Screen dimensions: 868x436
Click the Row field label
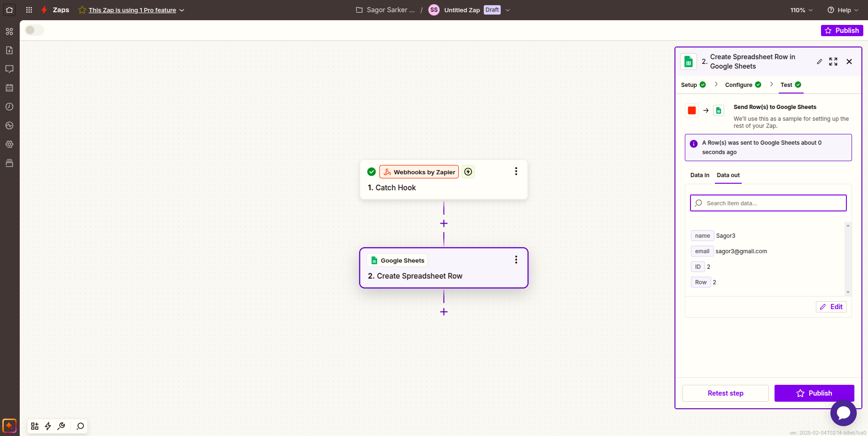[x=701, y=282]
